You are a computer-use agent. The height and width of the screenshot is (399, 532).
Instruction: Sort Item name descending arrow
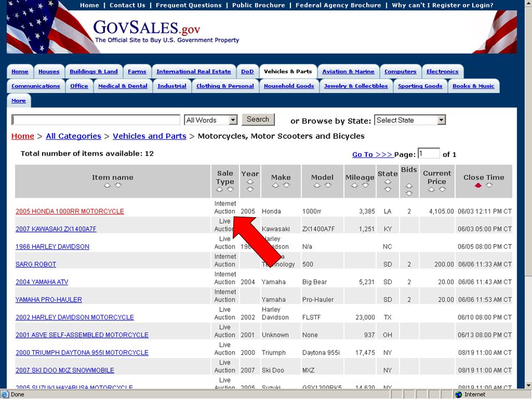(118, 186)
